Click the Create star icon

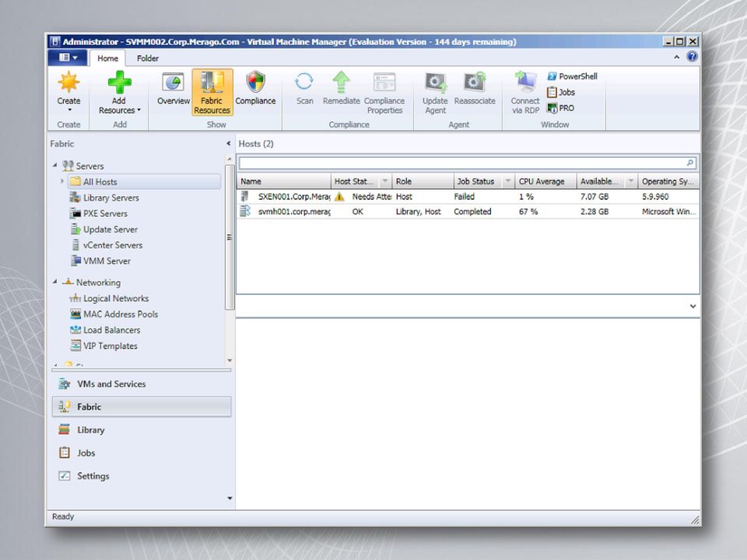coord(68,82)
